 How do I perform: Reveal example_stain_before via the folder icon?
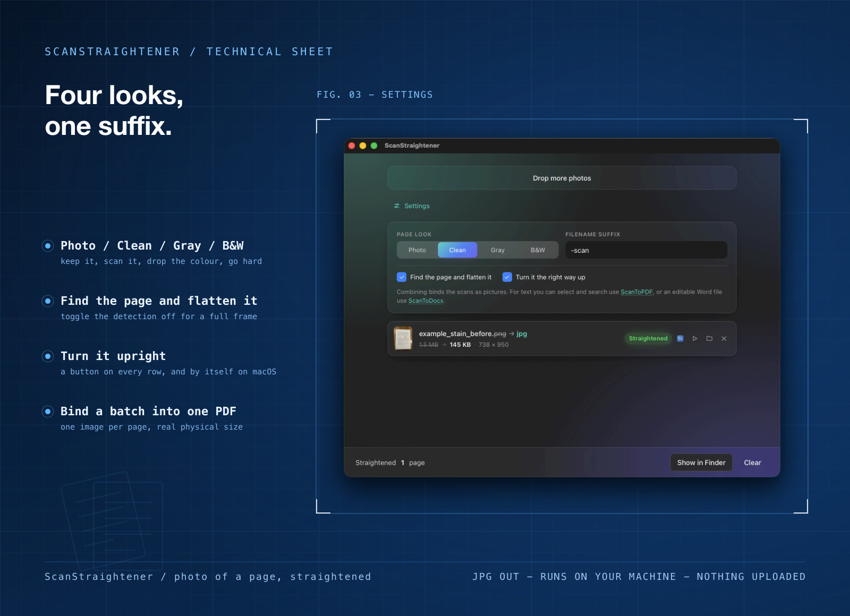709,338
